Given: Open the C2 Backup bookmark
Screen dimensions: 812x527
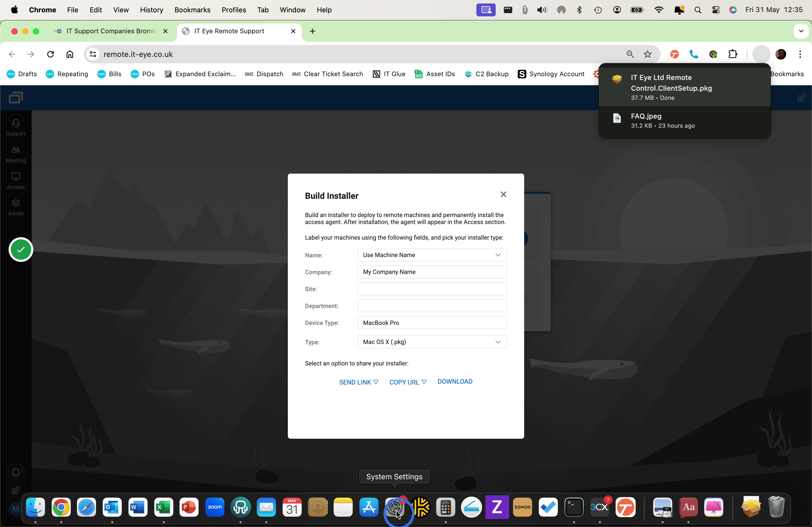Looking at the screenshot, I should point(486,74).
